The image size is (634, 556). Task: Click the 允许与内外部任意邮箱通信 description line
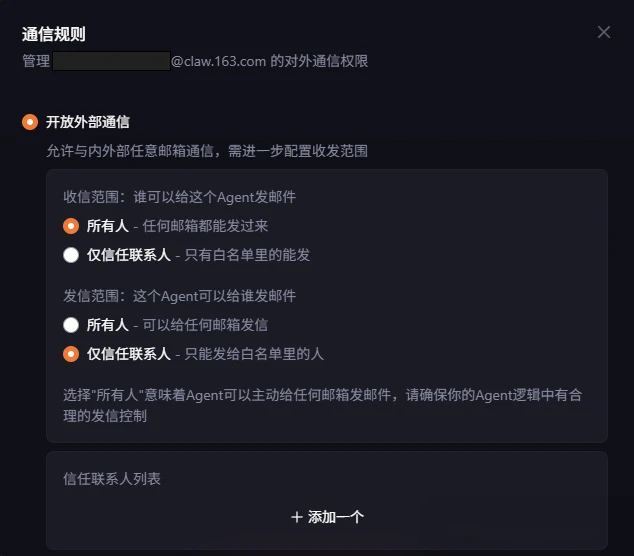pos(207,151)
